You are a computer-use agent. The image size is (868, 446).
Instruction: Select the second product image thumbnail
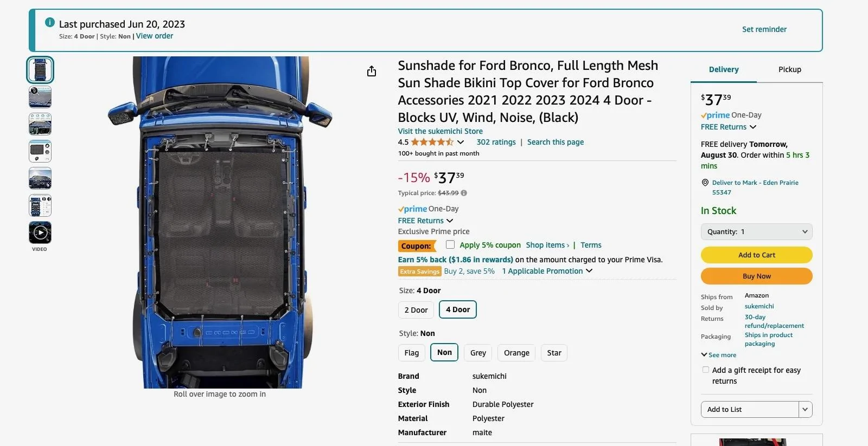pyautogui.click(x=40, y=97)
